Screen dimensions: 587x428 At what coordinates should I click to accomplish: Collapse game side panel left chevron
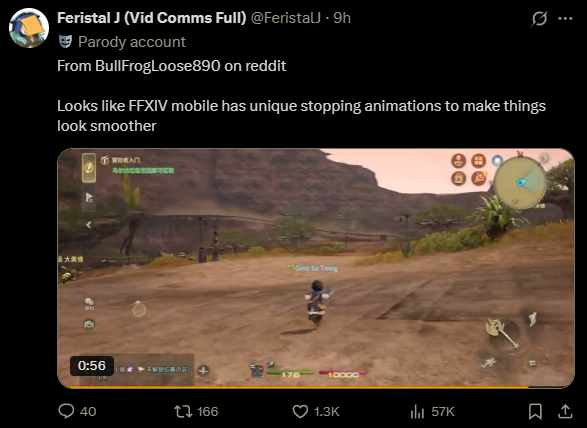(x=89, y=225)
